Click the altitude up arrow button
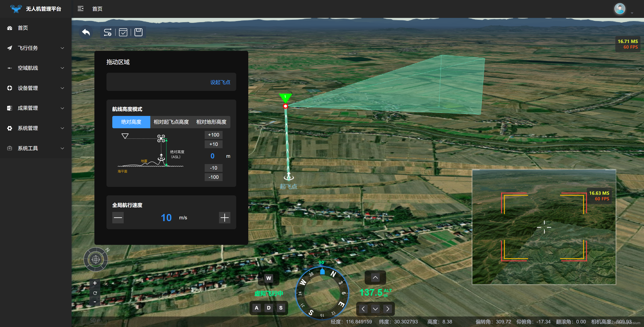Image resolution: width=644 pixels, height=327 pixels. coord(375,278)
